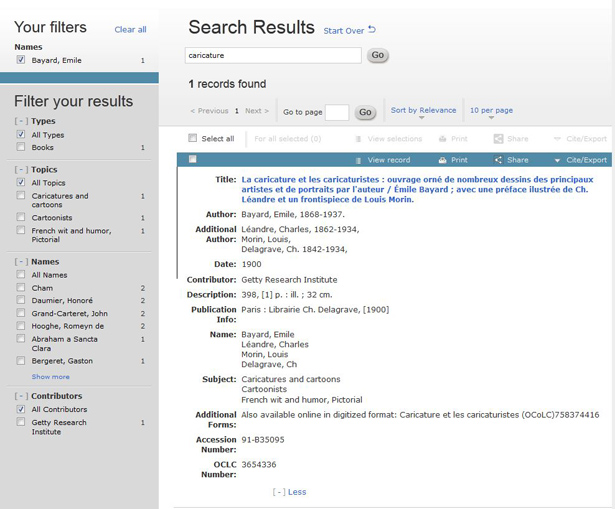Click the Start Over link
615x509 pixels.
point(344,31)
